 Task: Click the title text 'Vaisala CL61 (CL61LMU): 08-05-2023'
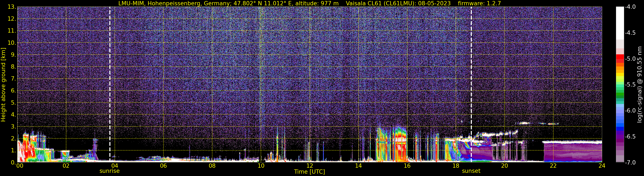click(x=398, y=3)
